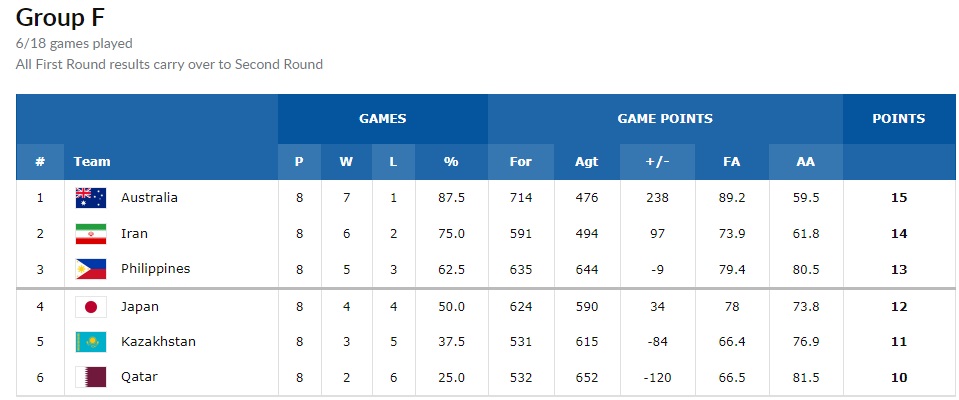Click the W (wins) column header
This screenshot has width=959, height=400.
click(x=346, y=161)
